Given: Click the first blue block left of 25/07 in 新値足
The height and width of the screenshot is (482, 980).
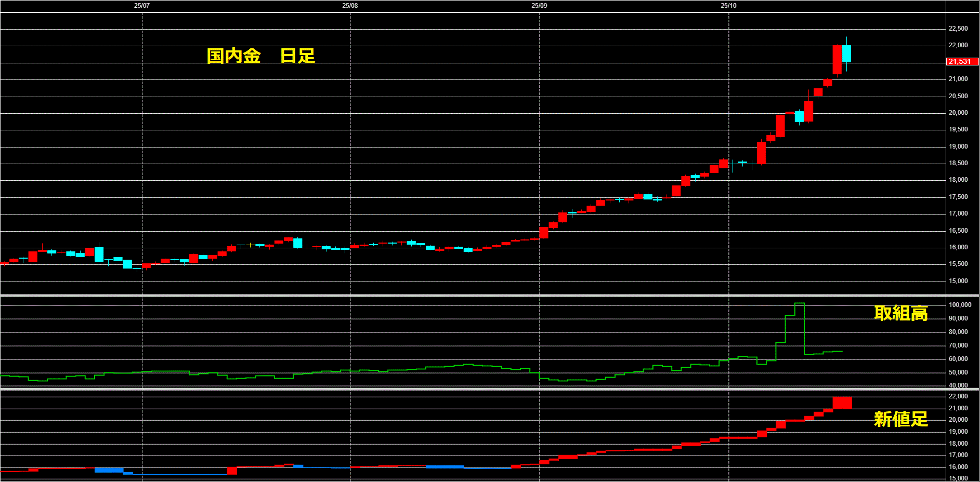Looking at the screenshot, I should (109, 470).
